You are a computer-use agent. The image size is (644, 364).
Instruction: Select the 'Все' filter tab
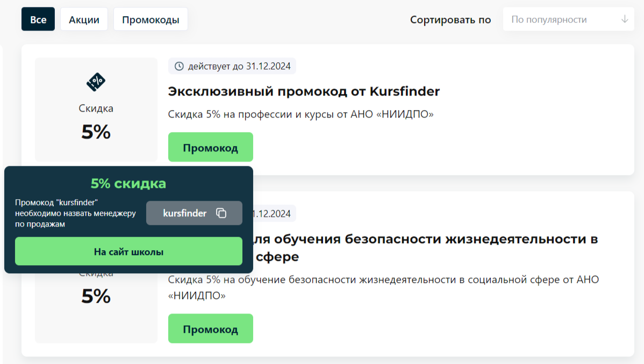click(x=38, y=19)
